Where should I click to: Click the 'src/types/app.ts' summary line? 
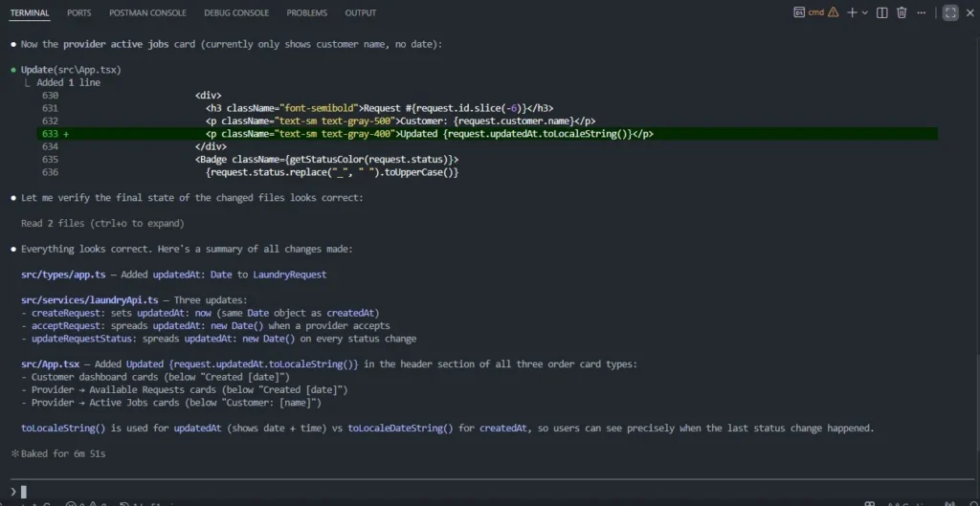pos(174,275)
